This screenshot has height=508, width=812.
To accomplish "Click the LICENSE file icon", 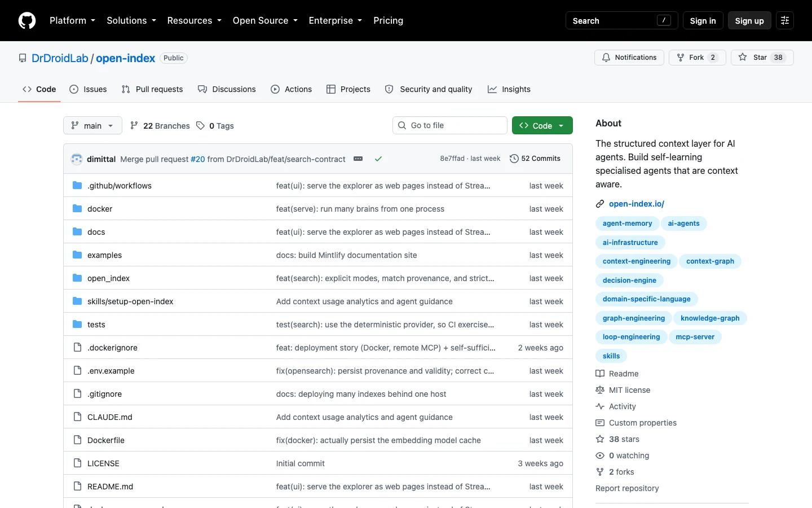I will pos(77,463).
